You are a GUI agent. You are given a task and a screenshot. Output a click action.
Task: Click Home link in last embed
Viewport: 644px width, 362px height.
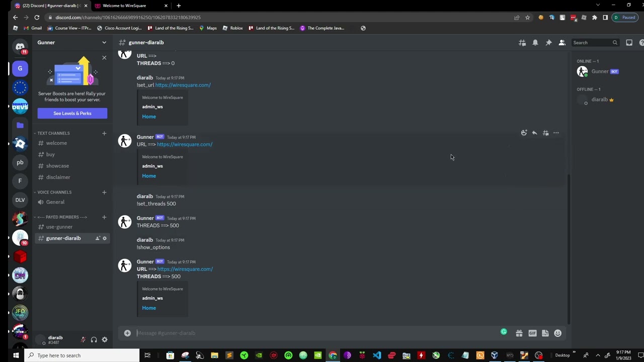click(149, 308)
